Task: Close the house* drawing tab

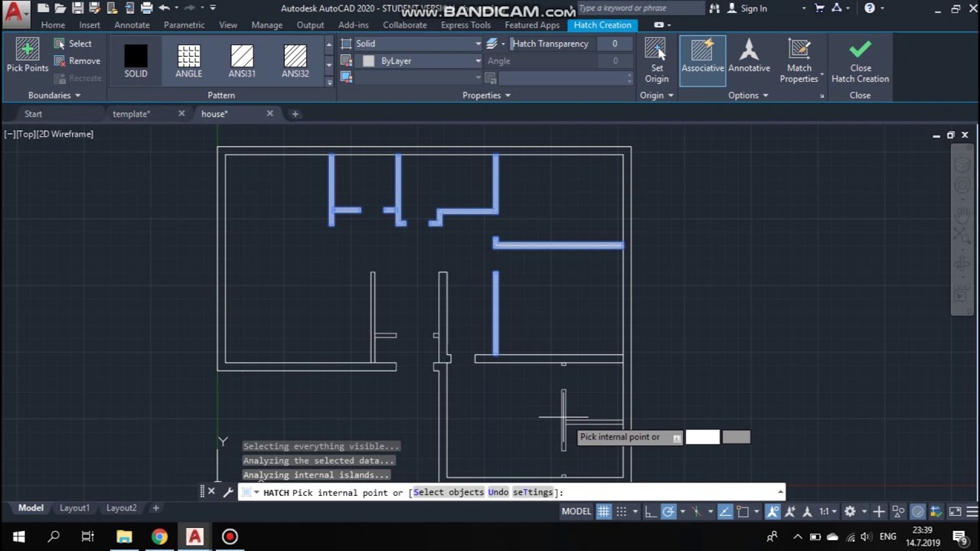Action: (x=269, y=114)
